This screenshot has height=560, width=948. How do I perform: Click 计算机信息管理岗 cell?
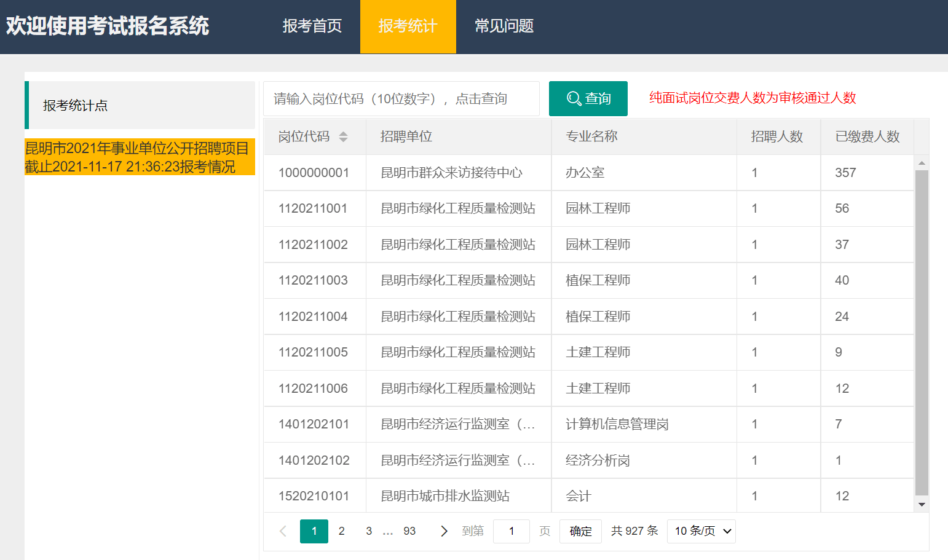(644, 424)
